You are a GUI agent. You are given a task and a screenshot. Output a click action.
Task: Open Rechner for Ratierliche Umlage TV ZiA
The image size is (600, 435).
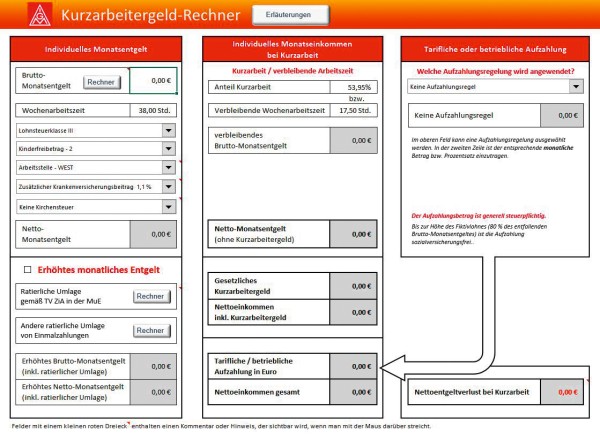pos(152,296)
